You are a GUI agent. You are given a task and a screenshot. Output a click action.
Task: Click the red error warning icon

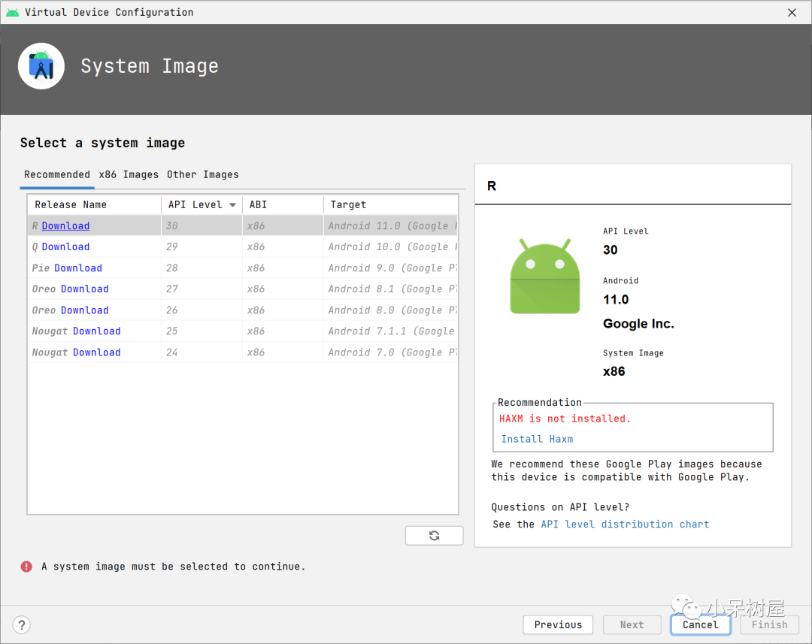point(26,567)
